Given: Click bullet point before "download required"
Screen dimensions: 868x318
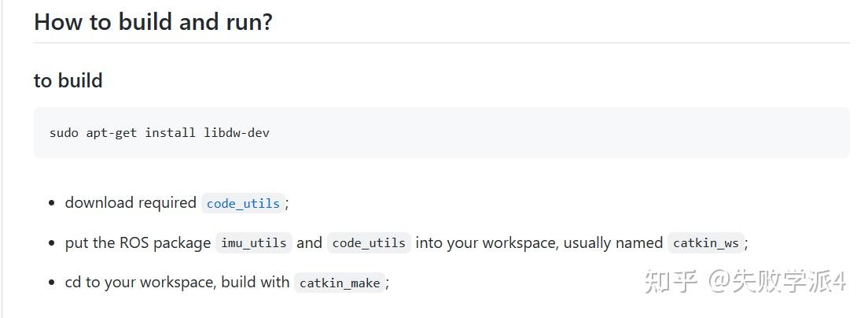Looking at the screenshot, I should pos(51,204).
